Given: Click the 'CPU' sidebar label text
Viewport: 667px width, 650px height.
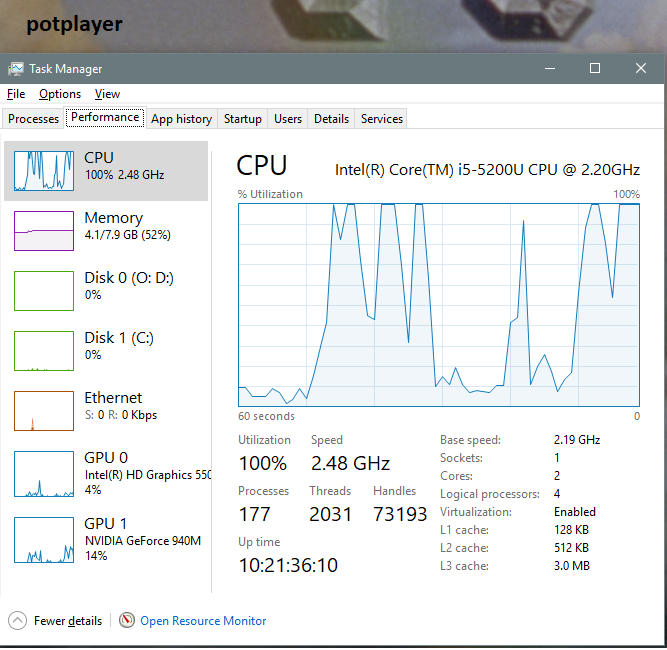Looking at the screenshot, I should coord(99,158).
